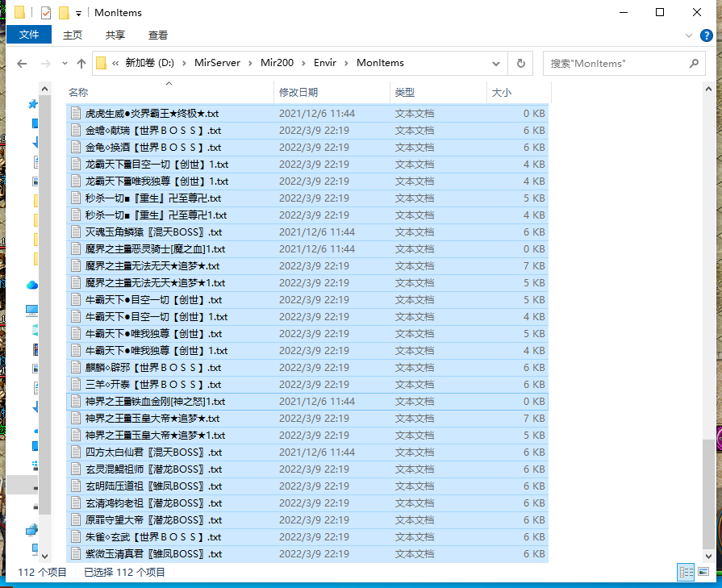The image size is (722, 588).
Task: Select file 麒麟◇辟邪【世界ＢＯＳＳ】.txt
Action: pyautogui.click(x=307, y=368)
